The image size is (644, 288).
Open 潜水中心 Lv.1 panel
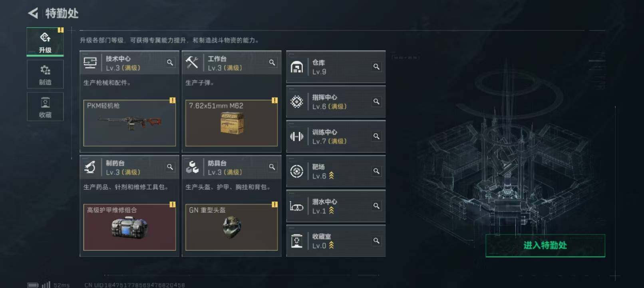click(336, 206)
